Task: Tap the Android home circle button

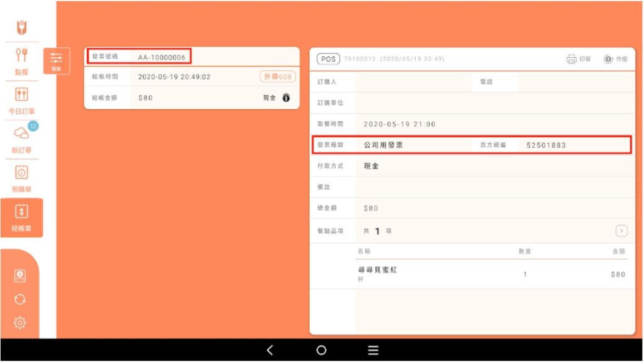Action: pyautogui.click(x=321, y=350)
